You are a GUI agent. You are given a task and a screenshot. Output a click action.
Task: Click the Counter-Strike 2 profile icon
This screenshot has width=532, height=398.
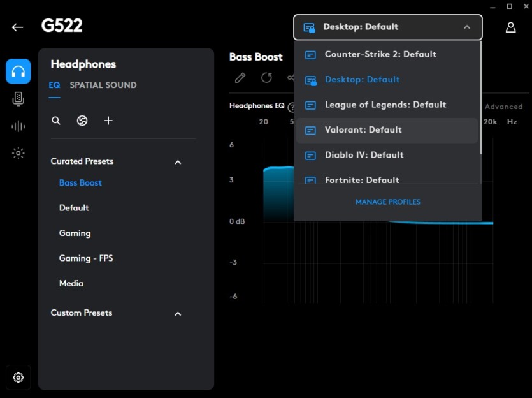[310, 55]
